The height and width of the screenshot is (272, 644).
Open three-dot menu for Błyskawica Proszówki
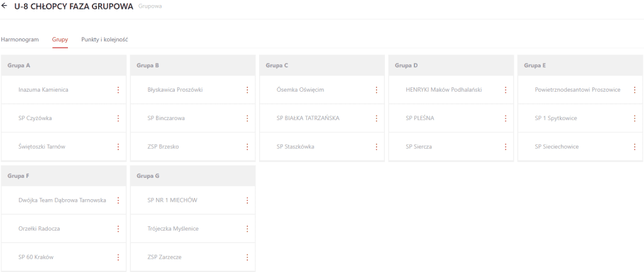coord(247,90)
